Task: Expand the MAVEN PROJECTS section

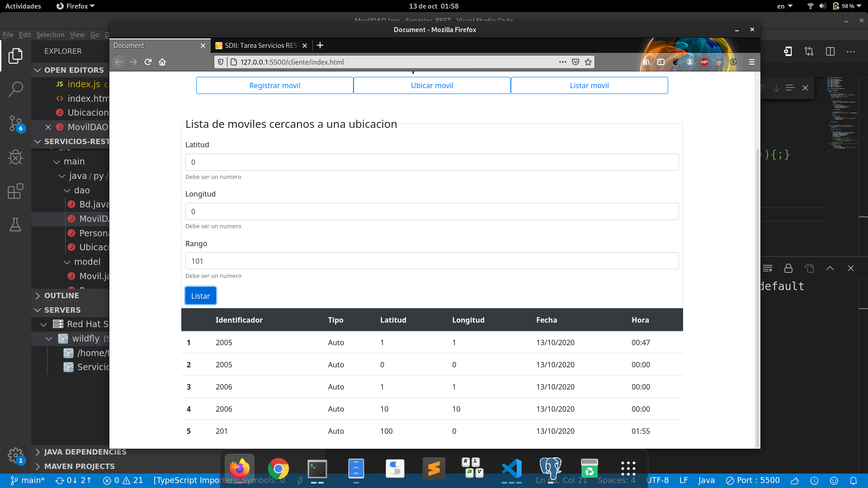Action: 79,466
